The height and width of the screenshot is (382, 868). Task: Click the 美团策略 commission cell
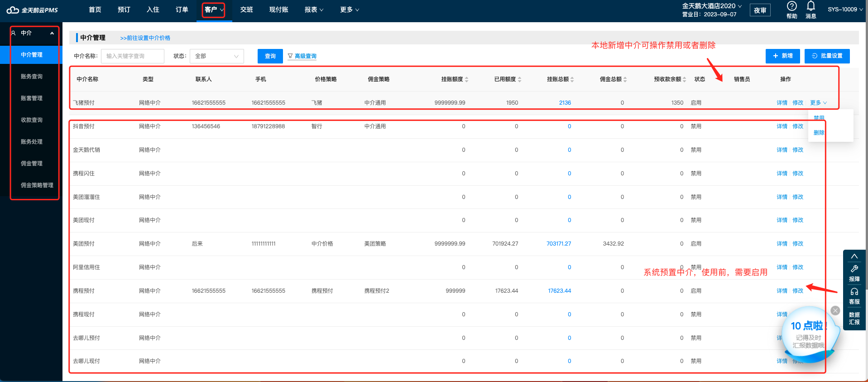pos(375,244)
